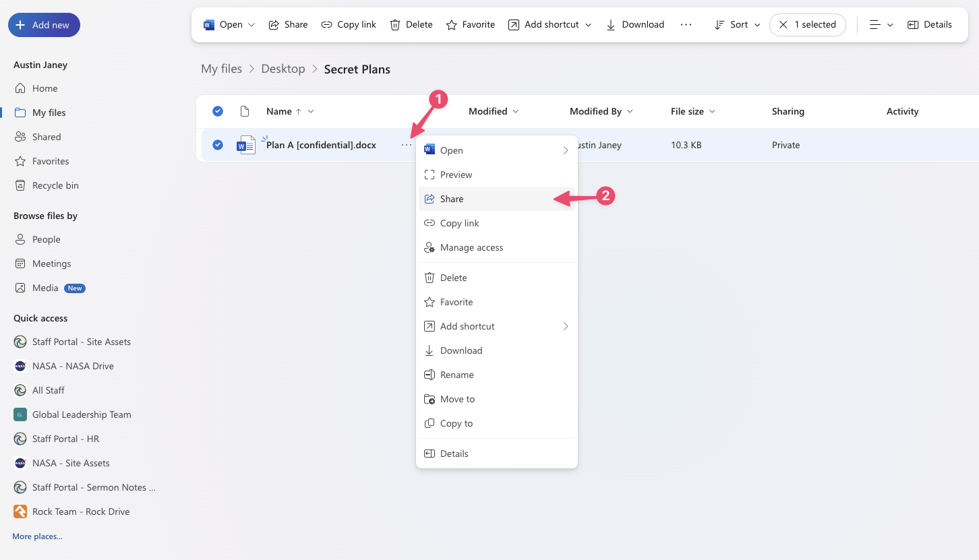Open Rock Team - Rock Drive location

point(80,511)
